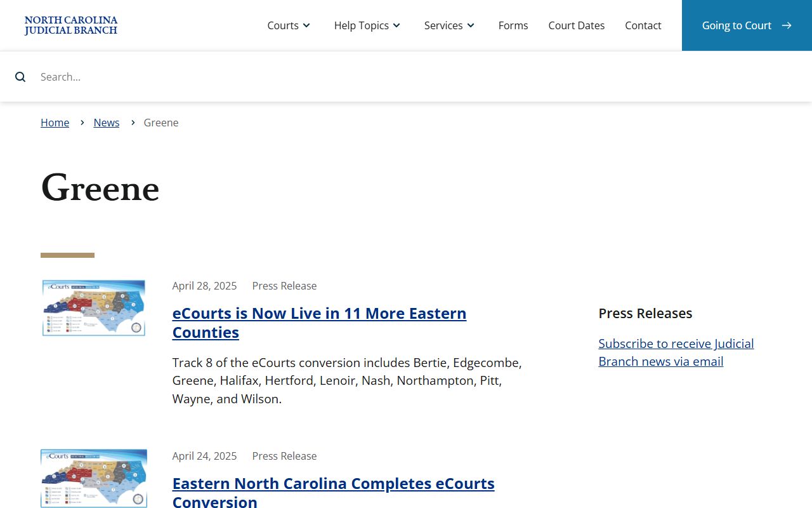The image size is (812, 508).
Task: Open Eastern North Carolina Completes eCourts article
Action: 333,492
